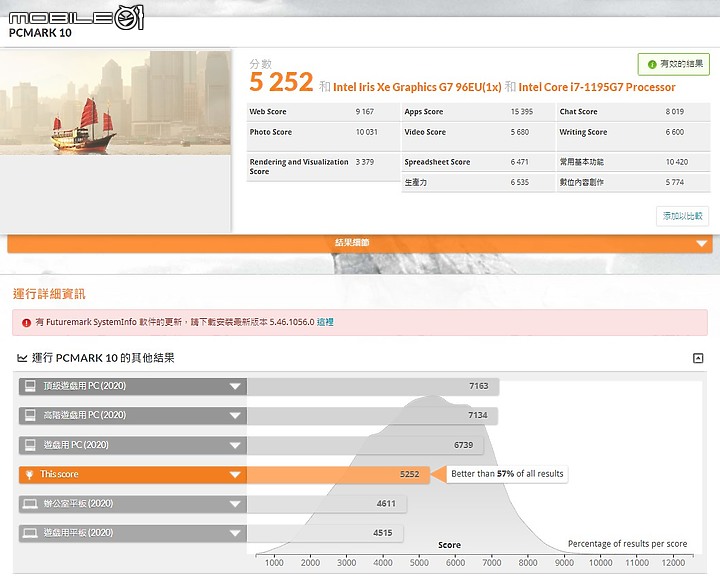The height and width of the screenshot is (582, 720).
Task: Expand the This score dropdown arrow
Action: coord(235,475)
